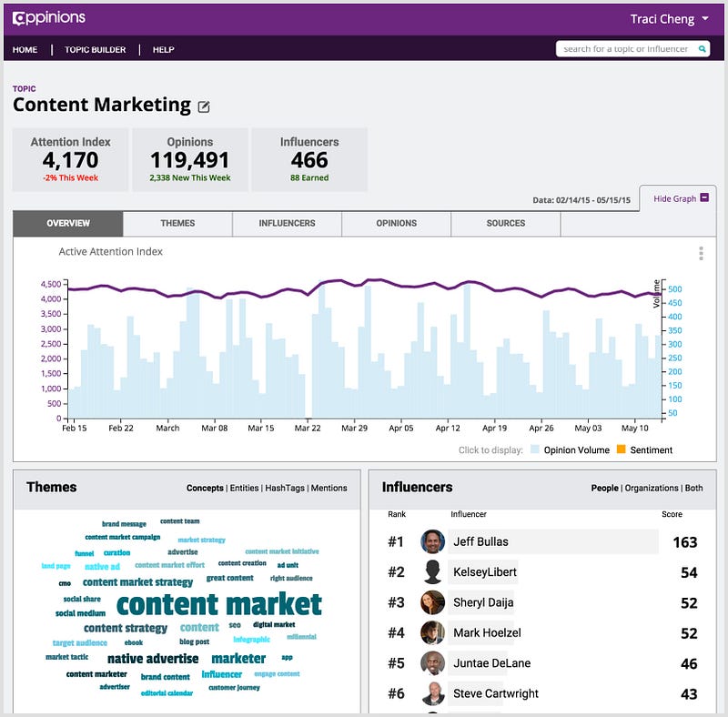Open the graph three-dot options menu
728x717 pixels.
[x=701, y=253]
